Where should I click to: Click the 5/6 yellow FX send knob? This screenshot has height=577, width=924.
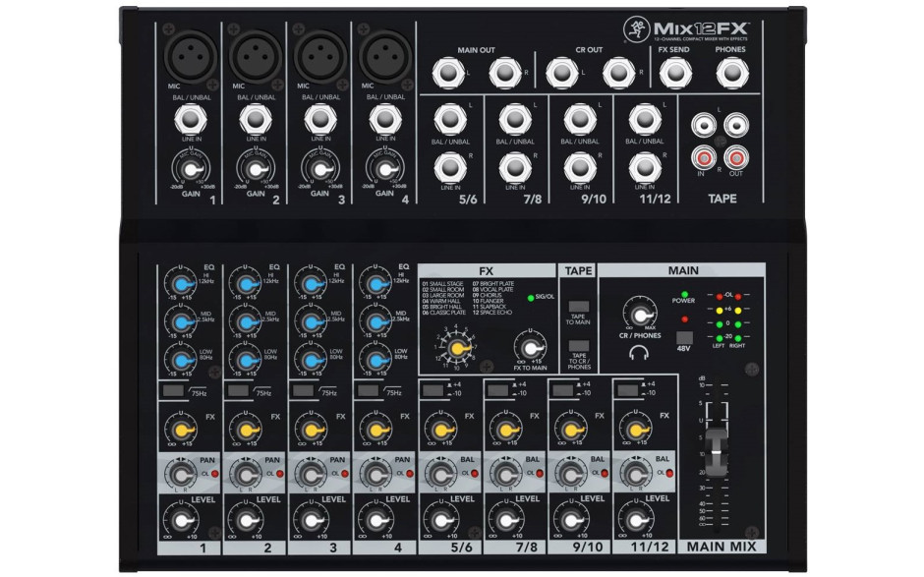pyautogui.click(x=440, y=430)
